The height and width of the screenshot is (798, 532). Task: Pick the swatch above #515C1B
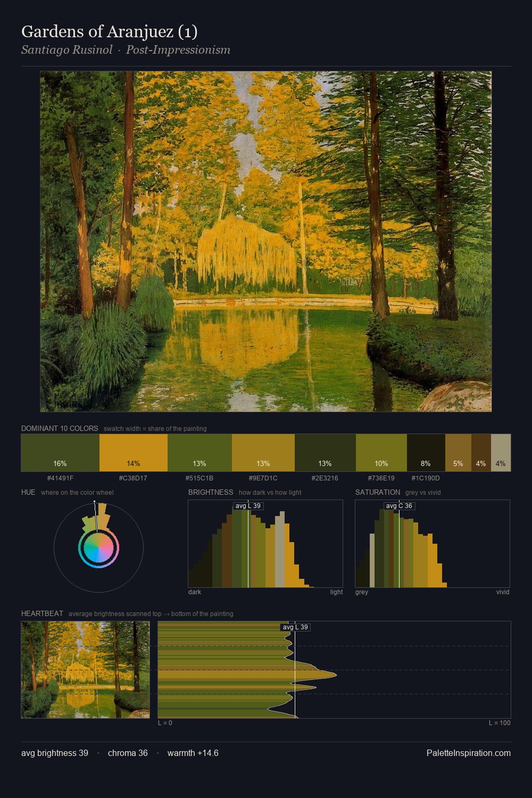pyautogui.click(x=199, y=453)
